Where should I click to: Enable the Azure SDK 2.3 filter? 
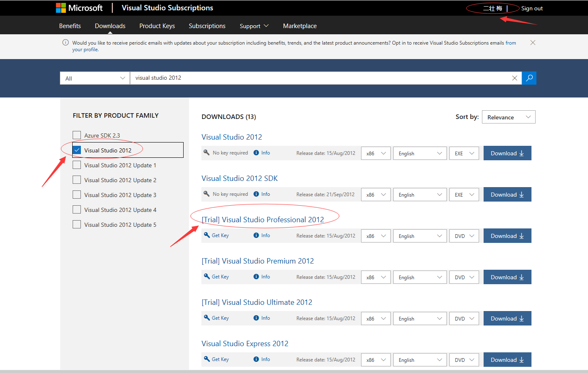tap(76, 135)
